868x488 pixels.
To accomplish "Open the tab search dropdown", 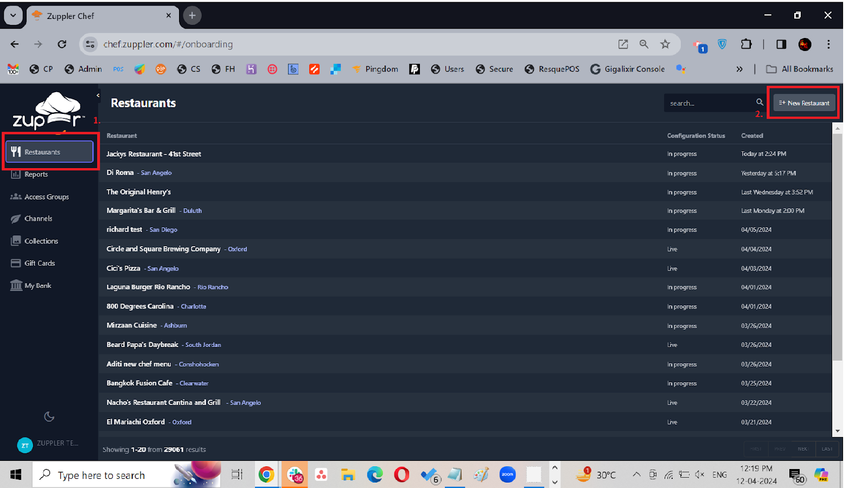I will coord(13,16).
